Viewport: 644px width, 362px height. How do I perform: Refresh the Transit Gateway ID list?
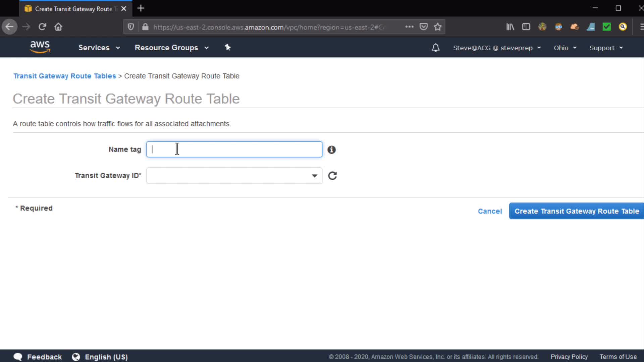[332, 176]
